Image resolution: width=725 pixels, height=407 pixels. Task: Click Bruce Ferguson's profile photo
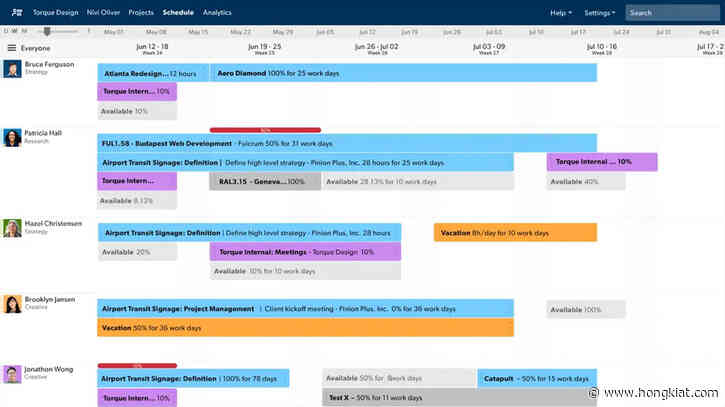click(12, 69)
